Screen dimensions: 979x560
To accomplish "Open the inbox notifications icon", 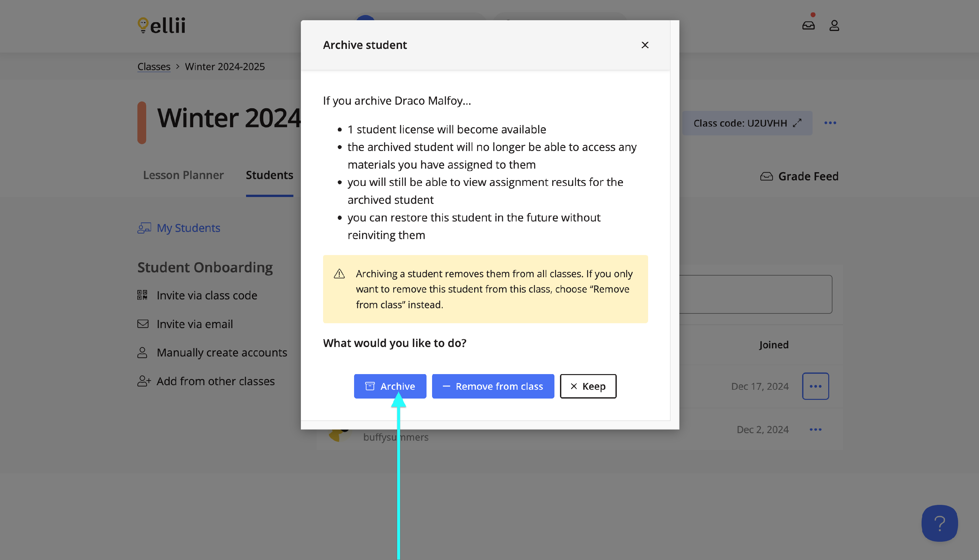I will [x=808, y=25].
